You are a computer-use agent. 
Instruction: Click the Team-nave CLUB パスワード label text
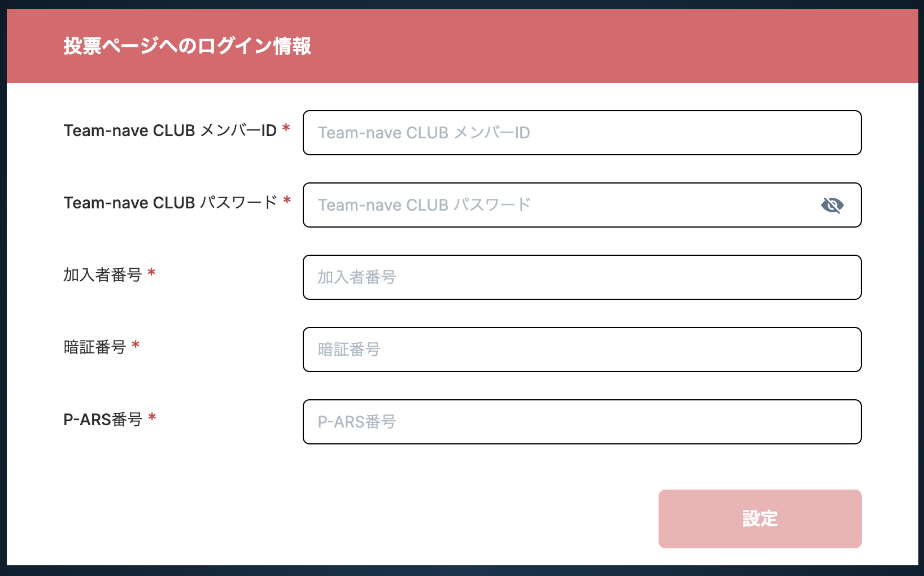coord(171,203)
